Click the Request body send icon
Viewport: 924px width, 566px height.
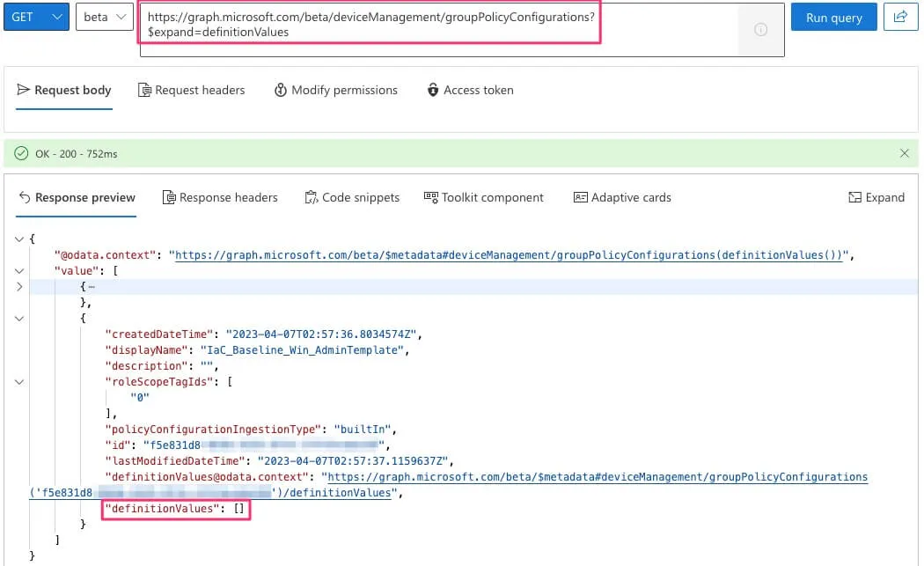(24, 90)
